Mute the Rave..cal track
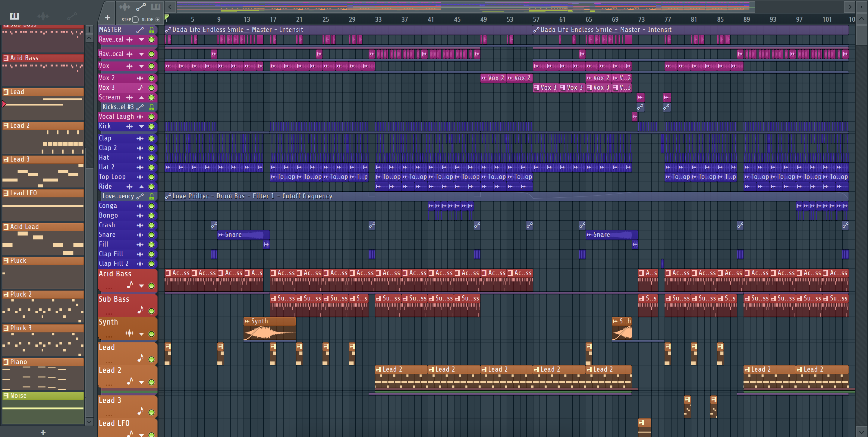Screen dimensions: 868x437 tap(152, 40)
